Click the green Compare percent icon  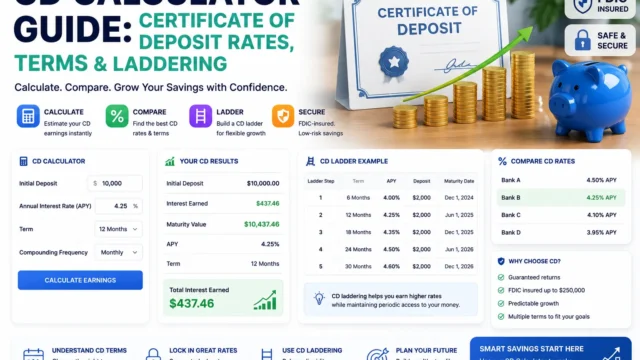point(117,116)
